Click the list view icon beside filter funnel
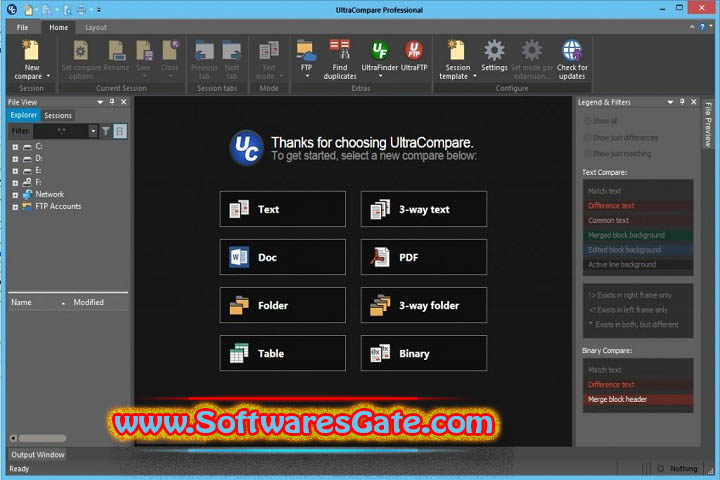 120,131
